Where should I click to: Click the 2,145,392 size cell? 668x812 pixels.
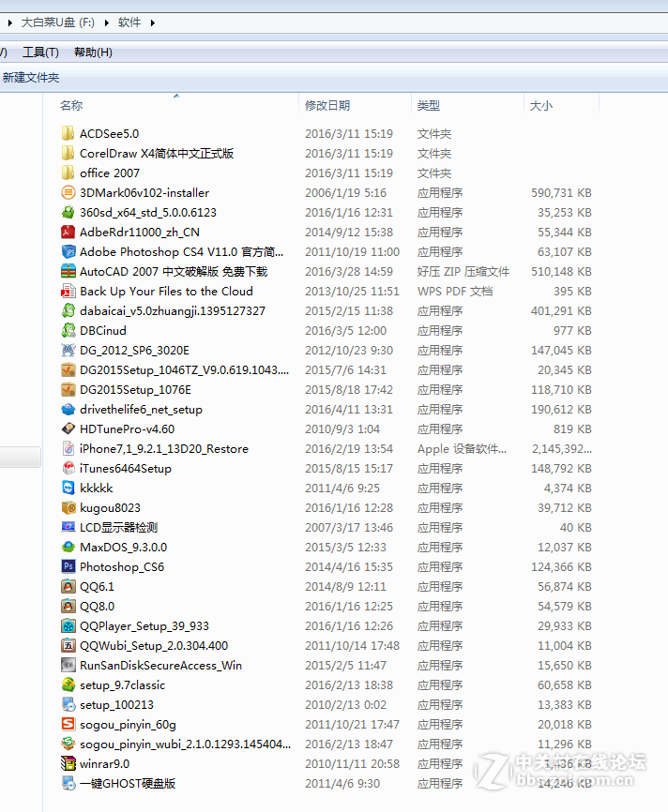click(x=562, y=449)
